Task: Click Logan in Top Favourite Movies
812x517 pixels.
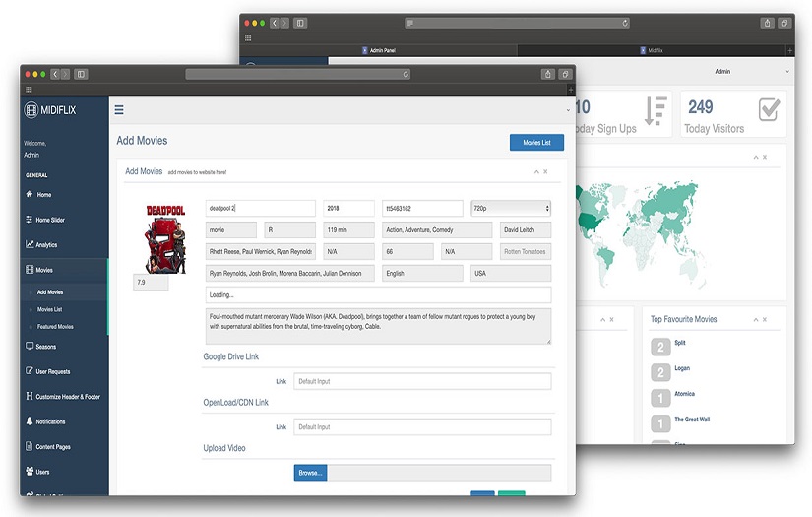Action: [682, 367]
